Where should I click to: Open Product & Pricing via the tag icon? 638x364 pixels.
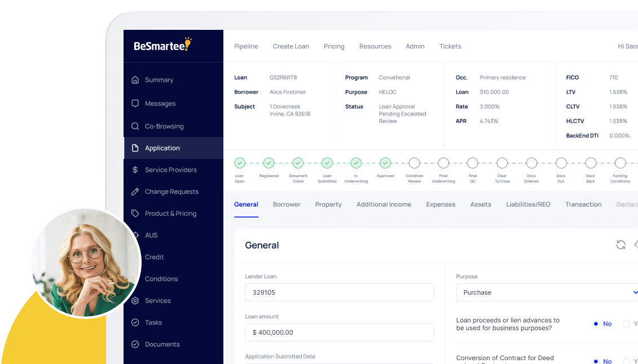pyautogui.click(x=135, y=214)
